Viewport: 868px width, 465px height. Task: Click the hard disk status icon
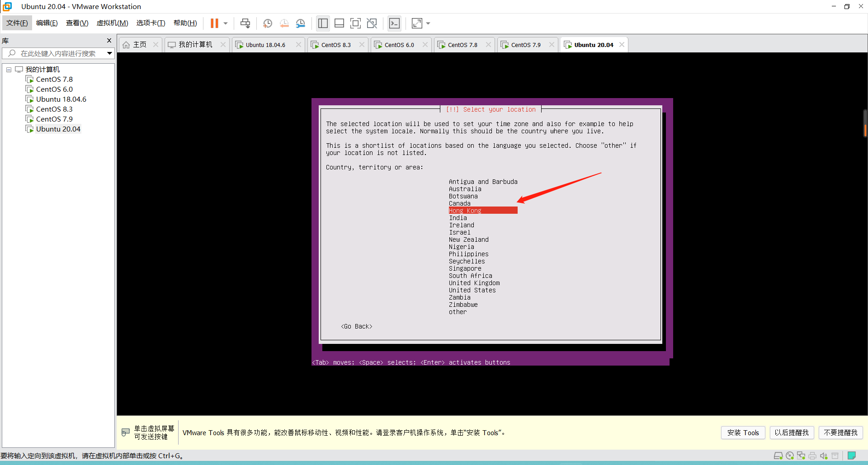[x=778, y=456]
